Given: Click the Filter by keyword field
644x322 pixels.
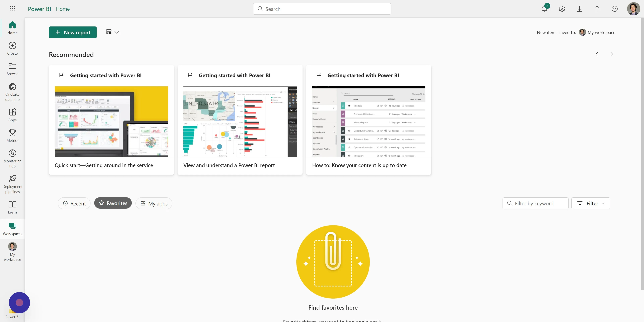Looking at the screenshot, I should point(536,203).
